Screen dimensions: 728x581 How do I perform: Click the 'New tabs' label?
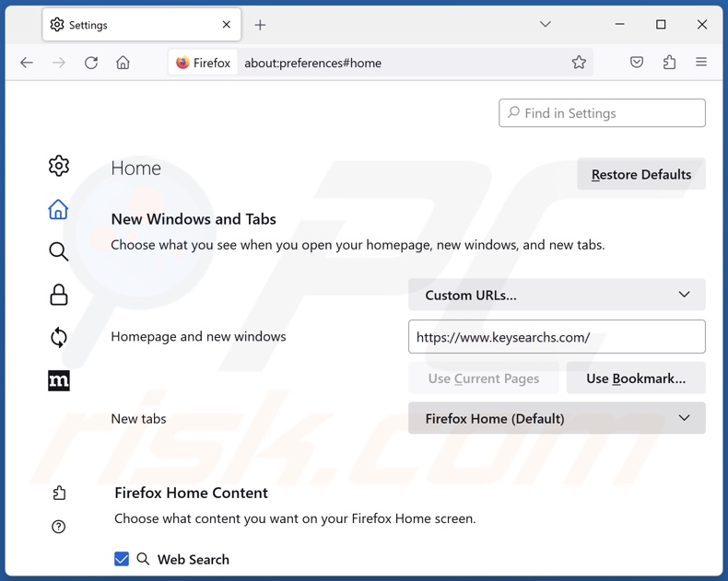point(138,419)
